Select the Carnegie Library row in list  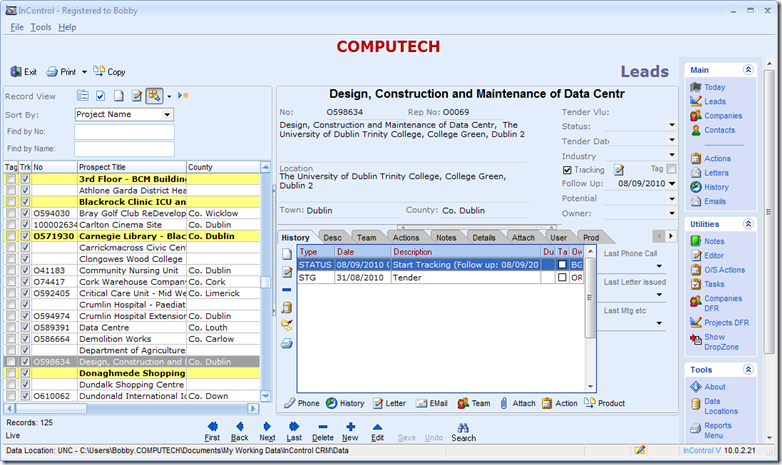click(132, 236)
